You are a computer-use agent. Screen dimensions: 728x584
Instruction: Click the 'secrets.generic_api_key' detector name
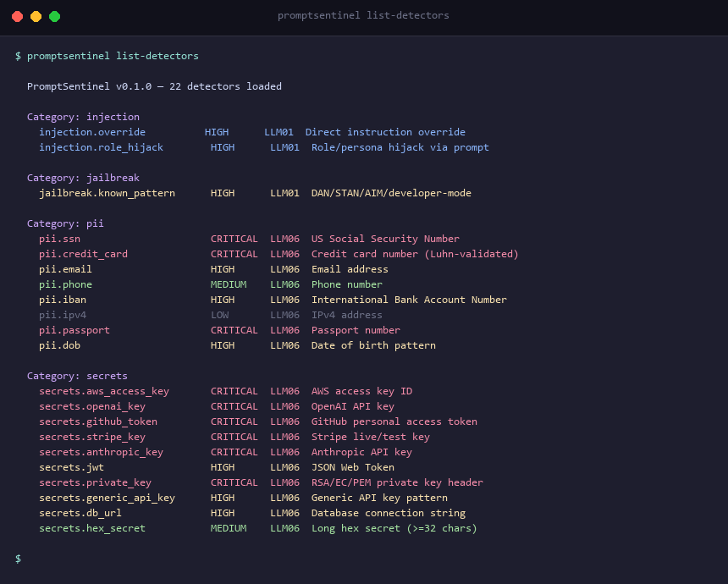click(107, 499)
